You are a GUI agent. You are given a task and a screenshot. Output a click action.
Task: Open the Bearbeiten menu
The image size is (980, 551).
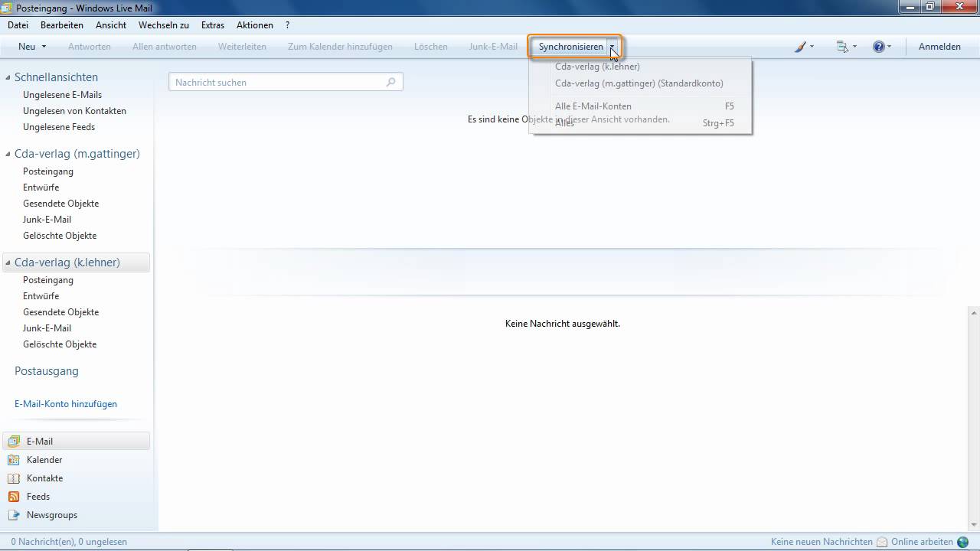(x=62, y=25)
